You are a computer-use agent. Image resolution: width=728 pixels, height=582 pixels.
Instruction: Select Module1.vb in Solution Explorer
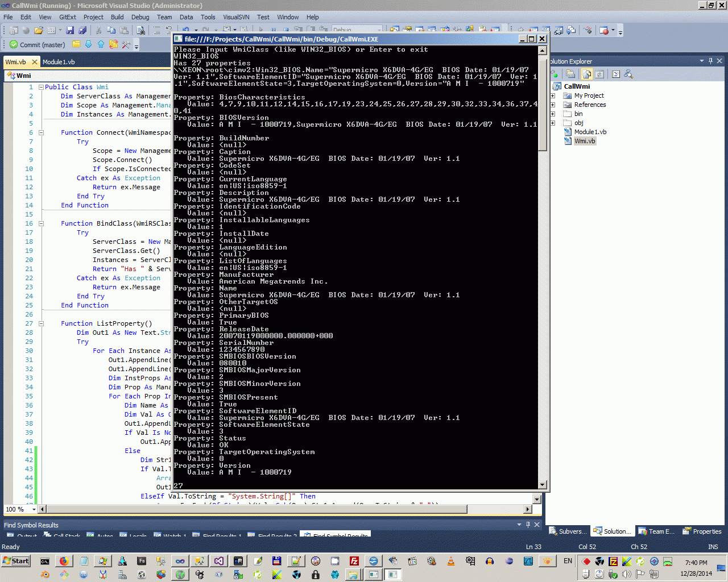(x=590, y=132)
